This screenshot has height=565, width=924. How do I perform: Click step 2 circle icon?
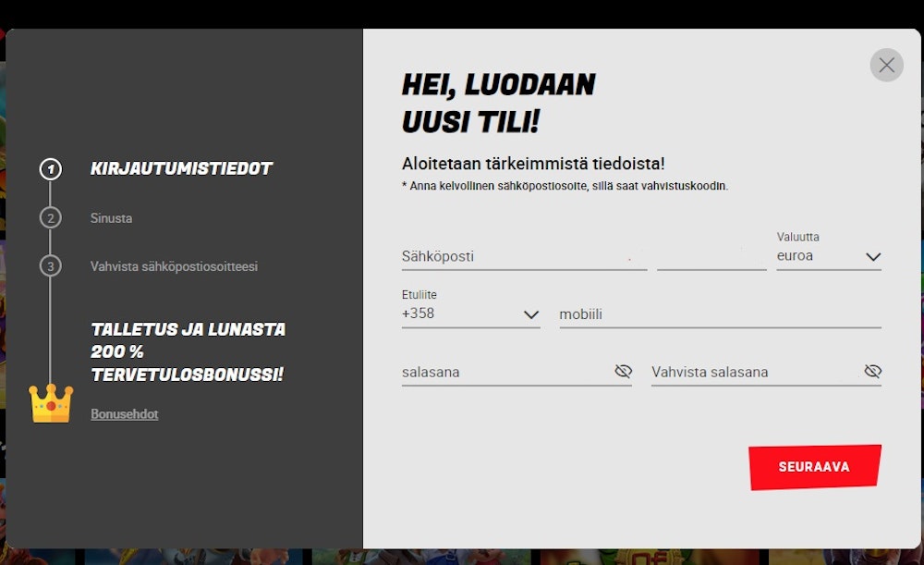point(51,218)
